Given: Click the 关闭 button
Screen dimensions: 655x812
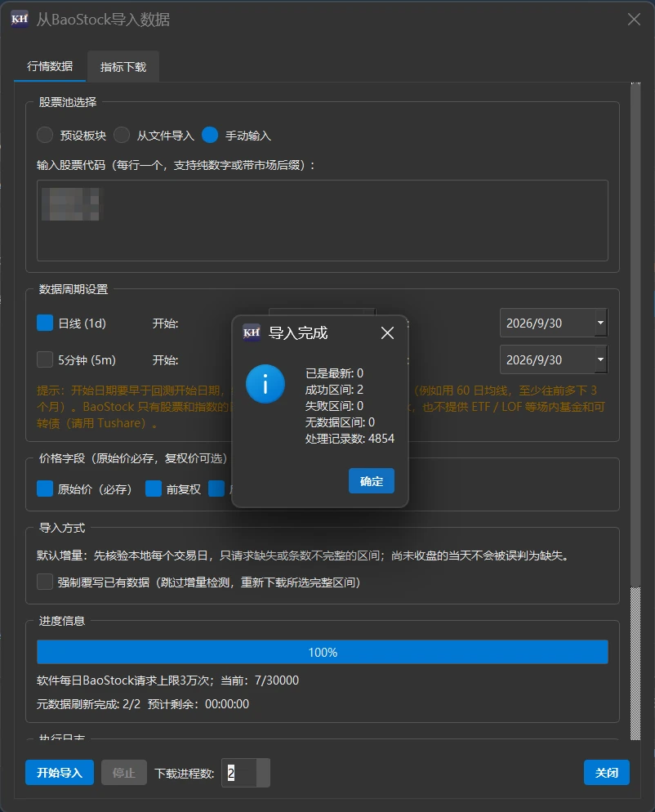Looking at the screenshot, I should pyautogui.click(x=606, y=773).
